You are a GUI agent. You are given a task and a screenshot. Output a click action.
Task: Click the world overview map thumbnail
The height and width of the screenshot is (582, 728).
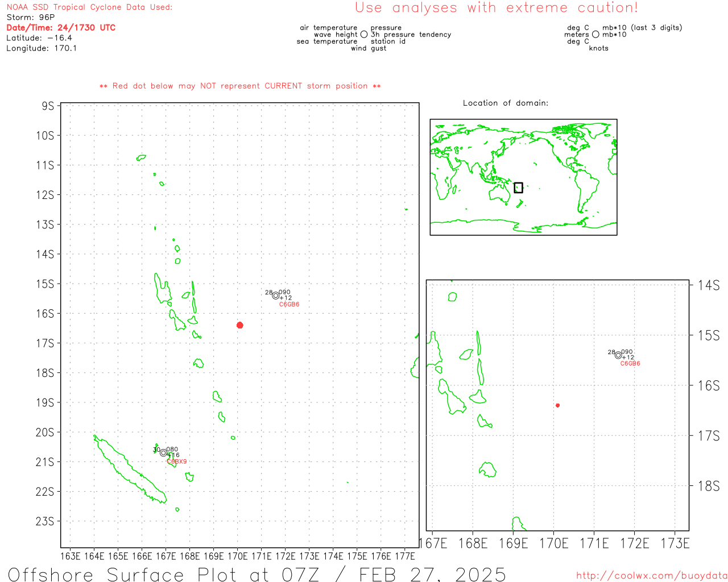pos(523,177)
